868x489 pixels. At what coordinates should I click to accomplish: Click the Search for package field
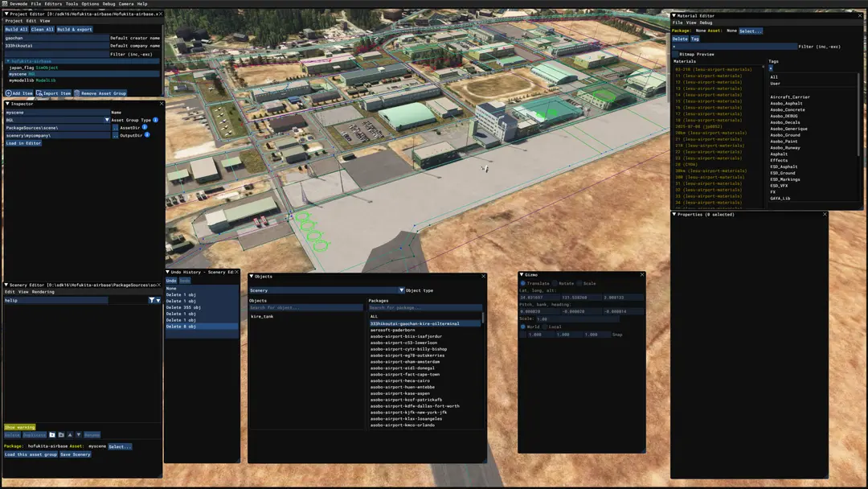[425, 307]
